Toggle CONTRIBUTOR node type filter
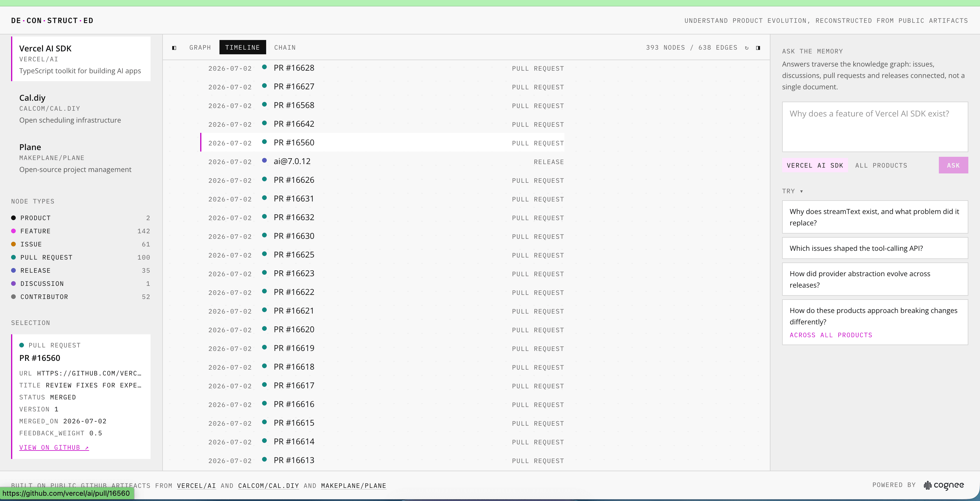980x501 pixels. pyautogui.click(x=81, y=297)
